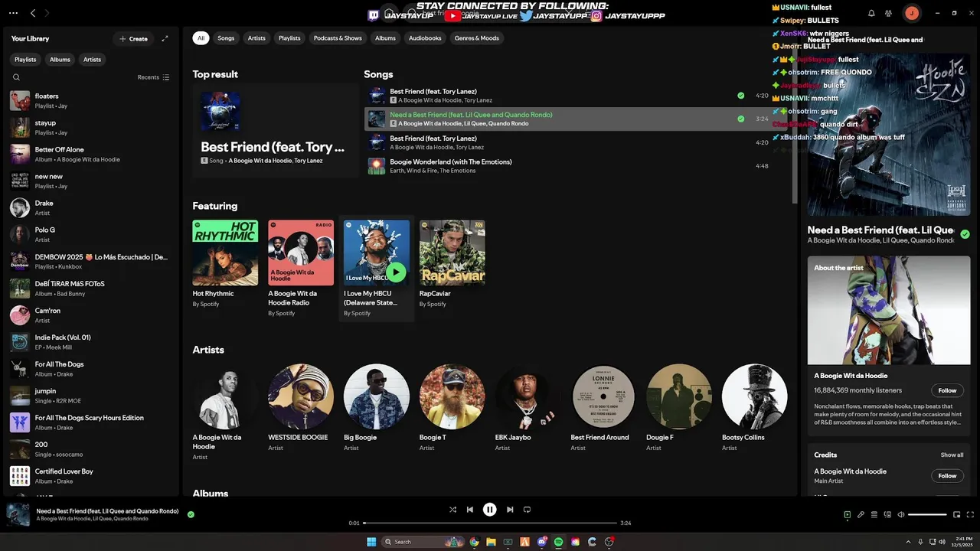
Task: Pause the current song
Action: 490,510
